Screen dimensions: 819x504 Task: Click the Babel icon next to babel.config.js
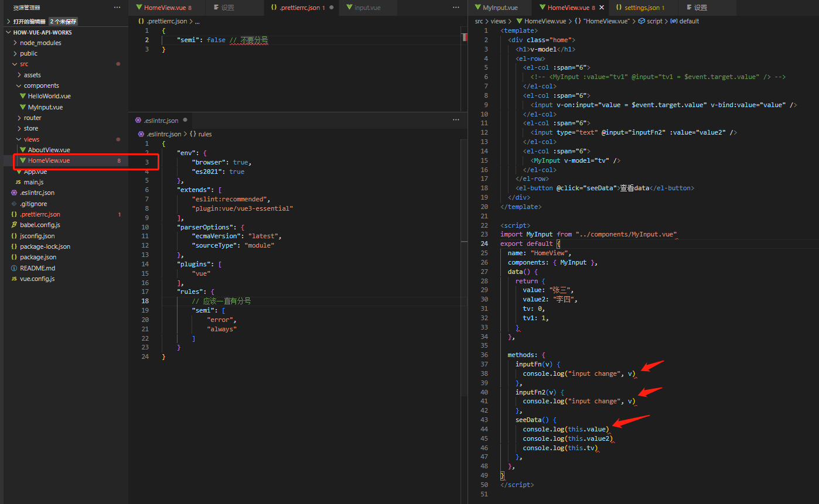click(x=14, y=225)
